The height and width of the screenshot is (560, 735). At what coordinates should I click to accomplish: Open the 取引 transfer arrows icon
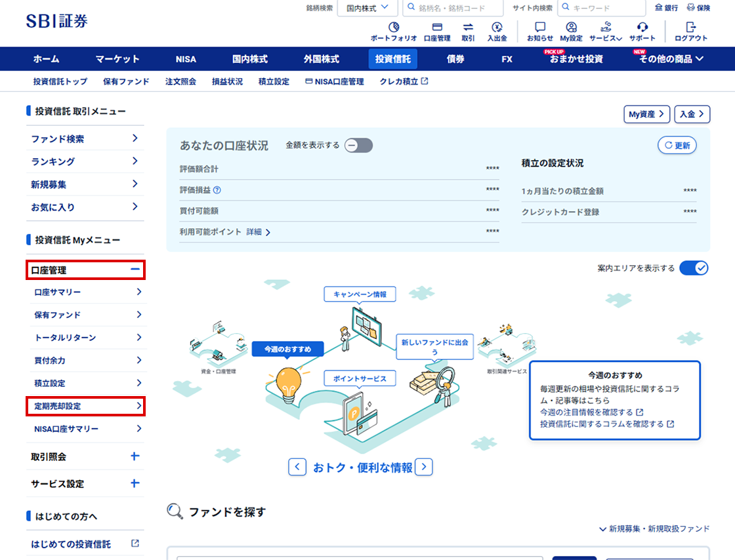(x=468, y=28)
